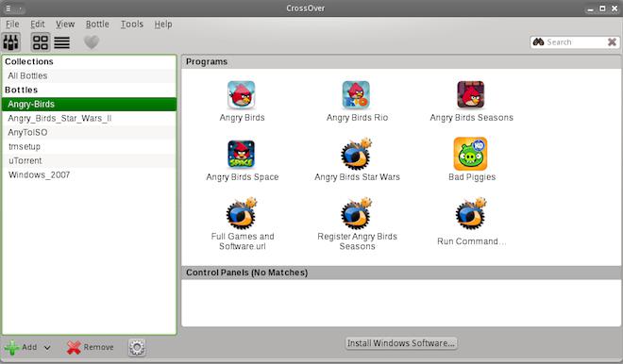Select the uTorrent bottle
Image resolution: width=623 pixels, height=364 pixels.
coord(89,160)
